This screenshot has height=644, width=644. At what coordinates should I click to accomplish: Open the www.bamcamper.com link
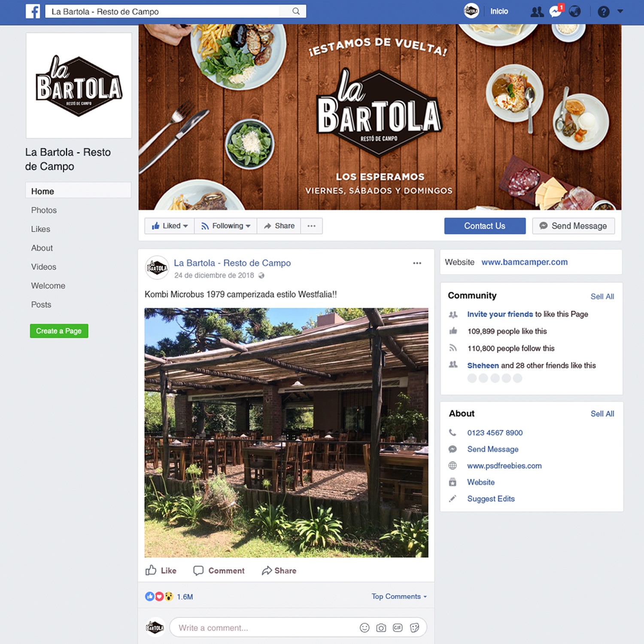[525, 262]
